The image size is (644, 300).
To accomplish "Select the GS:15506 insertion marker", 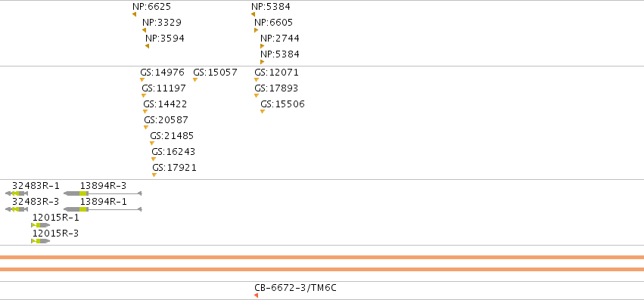I will [x=263, y=112].
